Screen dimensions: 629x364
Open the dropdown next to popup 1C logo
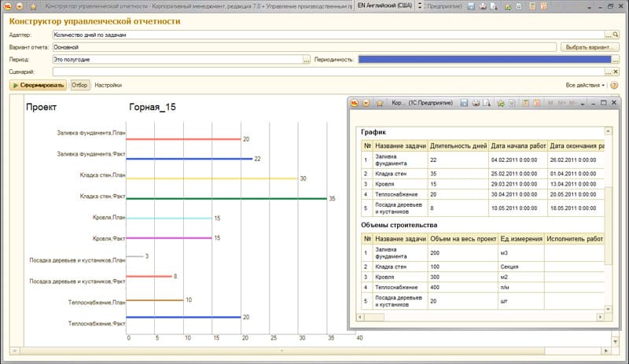point(366,103)
